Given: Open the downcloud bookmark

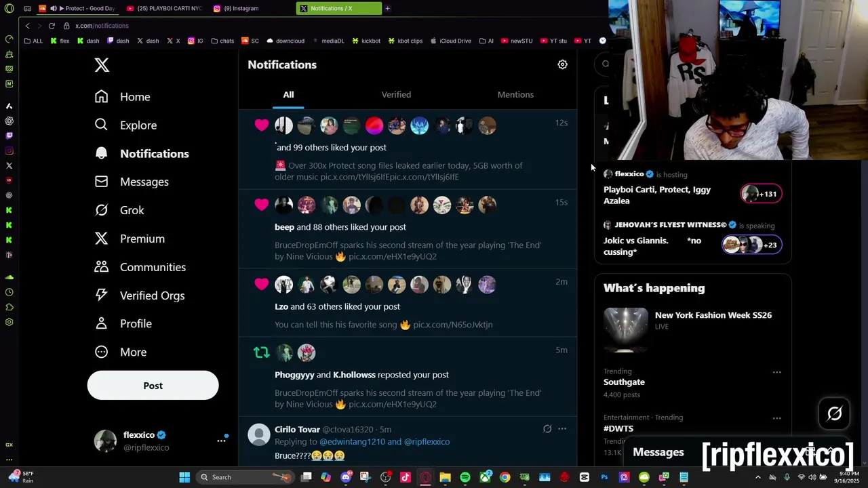Looking at the screenshot, I should point(285,41).
